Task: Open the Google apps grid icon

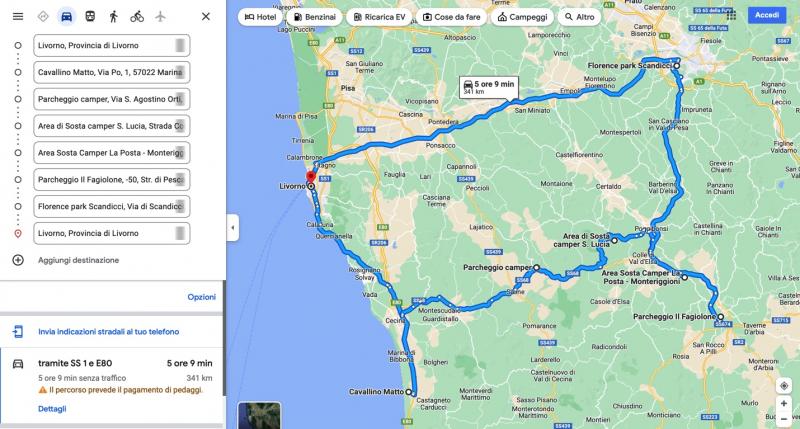Action: pos(731,15)
